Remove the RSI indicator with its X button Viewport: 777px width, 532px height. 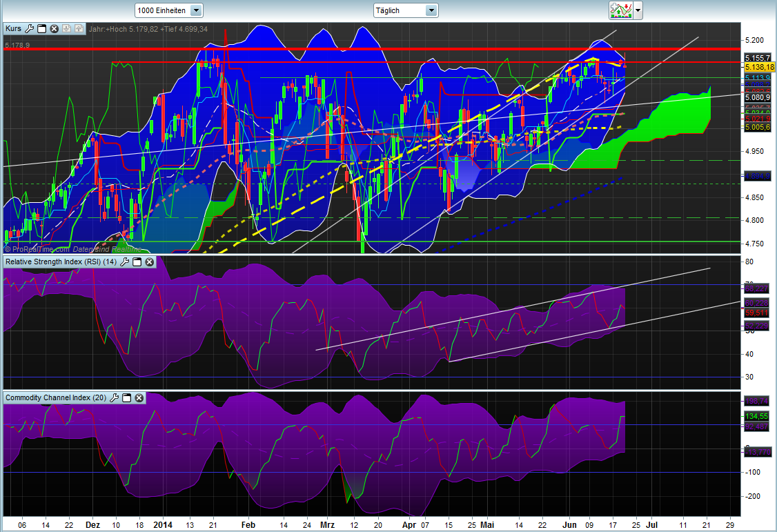point(148,262)
